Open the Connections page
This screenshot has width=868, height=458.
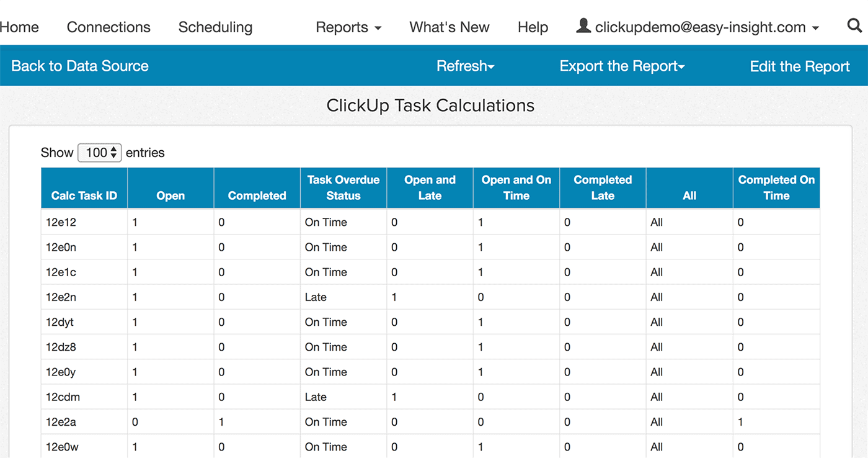(x=108, y=27)
